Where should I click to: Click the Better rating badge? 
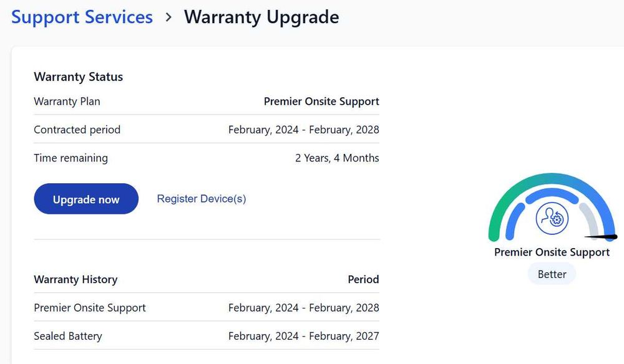click(552, 274)
